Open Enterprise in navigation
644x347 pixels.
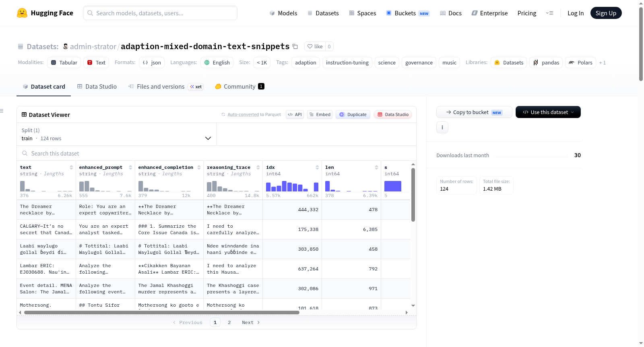pos(489,13)
